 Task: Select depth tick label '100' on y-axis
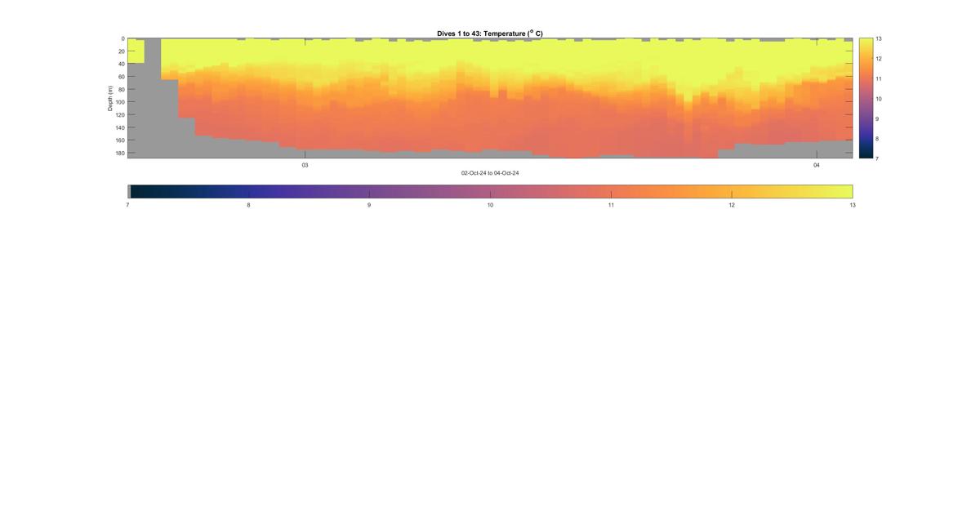point(119,102)
